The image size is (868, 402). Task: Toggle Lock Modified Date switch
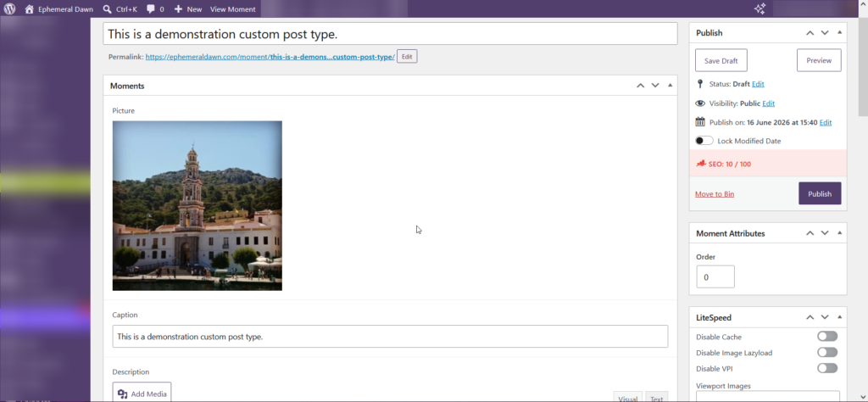click(704, 141)
